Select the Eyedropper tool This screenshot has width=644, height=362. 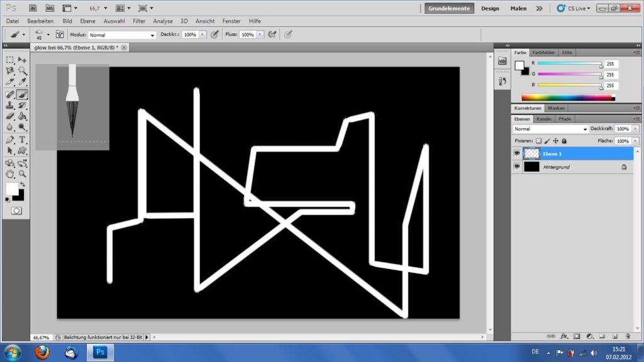22,82
